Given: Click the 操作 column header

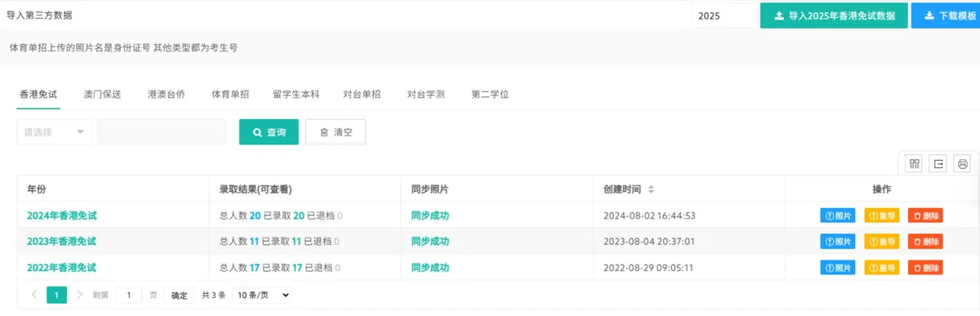Looking at the screenshot, I should click(882, 189).
